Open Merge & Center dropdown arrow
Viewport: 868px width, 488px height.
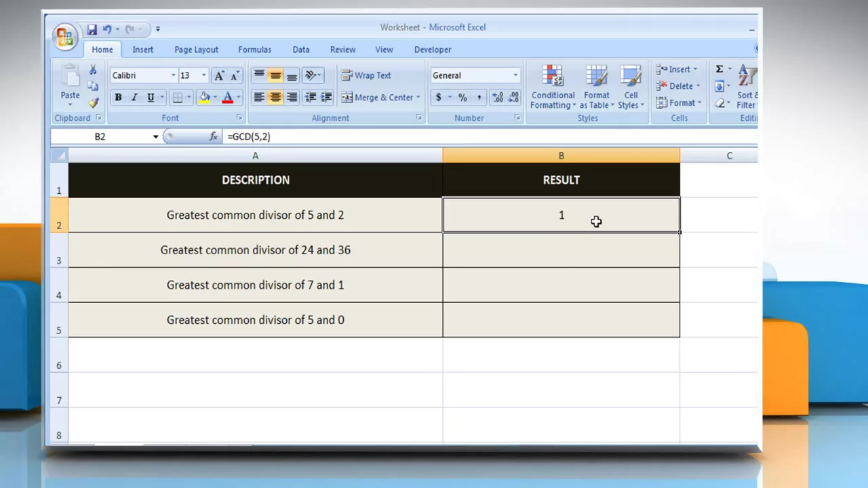(418, 97)
